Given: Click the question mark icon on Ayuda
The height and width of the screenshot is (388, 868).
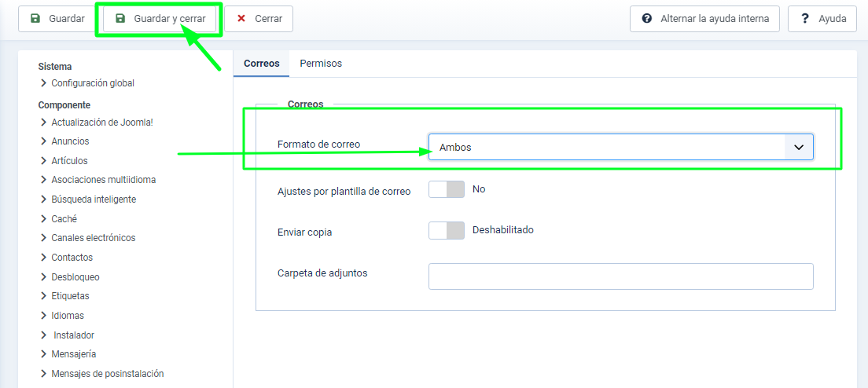Looking at the screenshot, I should (x=805, y=18).
